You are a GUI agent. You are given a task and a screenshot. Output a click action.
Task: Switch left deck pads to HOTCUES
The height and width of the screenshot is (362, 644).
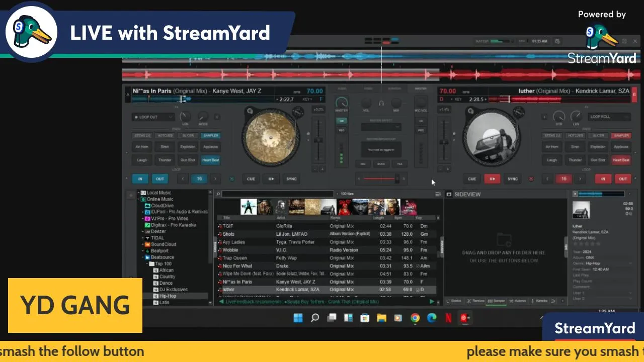[x=165, y=136]
